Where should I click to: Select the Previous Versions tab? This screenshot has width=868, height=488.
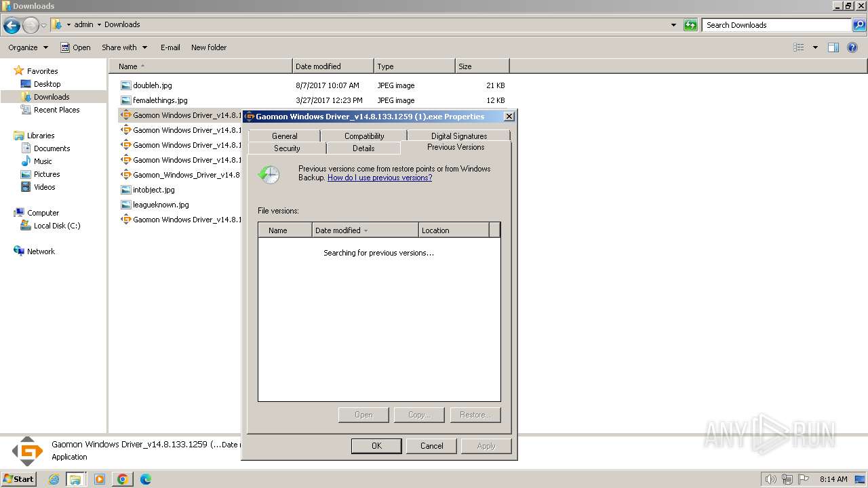[456, 147]
